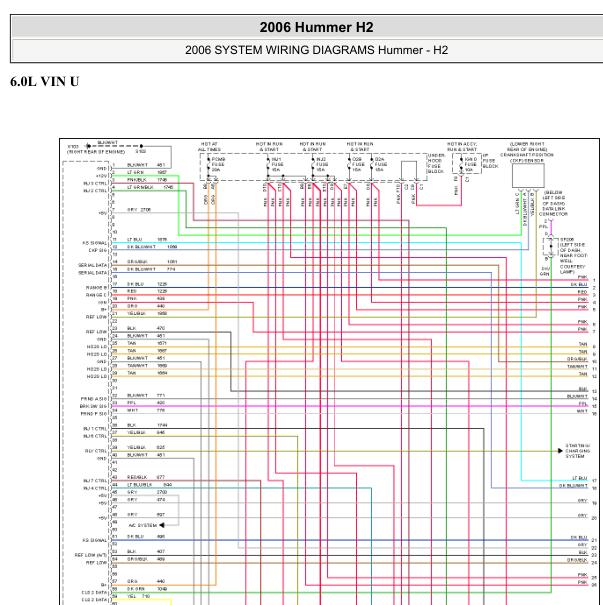603x605 pixels.
Task: Click the "RLY CTRL" pin label
Action: 96,451
